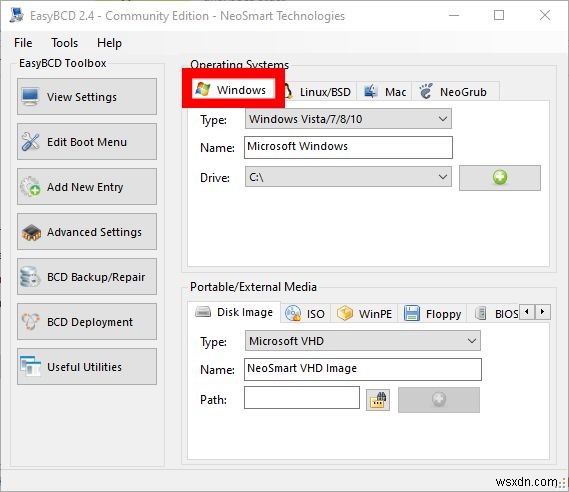Screen dimensions: 569x492
Task: Open BCD Backup/Repair tools
Action: (87, 276)
